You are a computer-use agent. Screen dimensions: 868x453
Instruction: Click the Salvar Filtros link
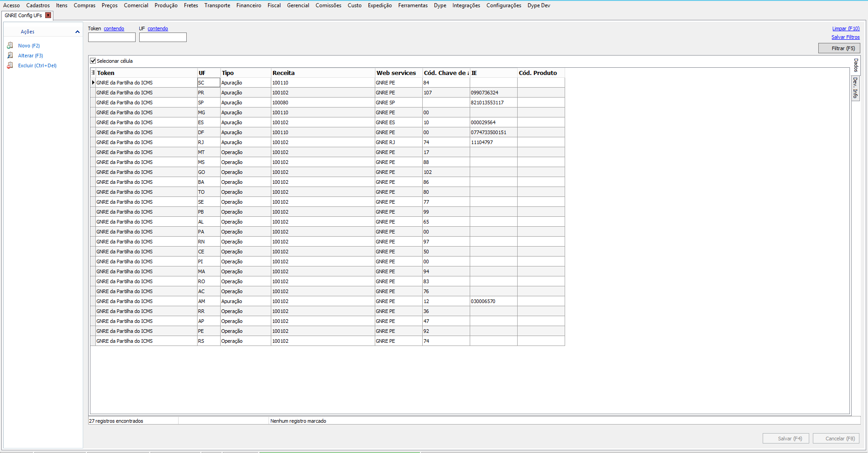[845, 37]
